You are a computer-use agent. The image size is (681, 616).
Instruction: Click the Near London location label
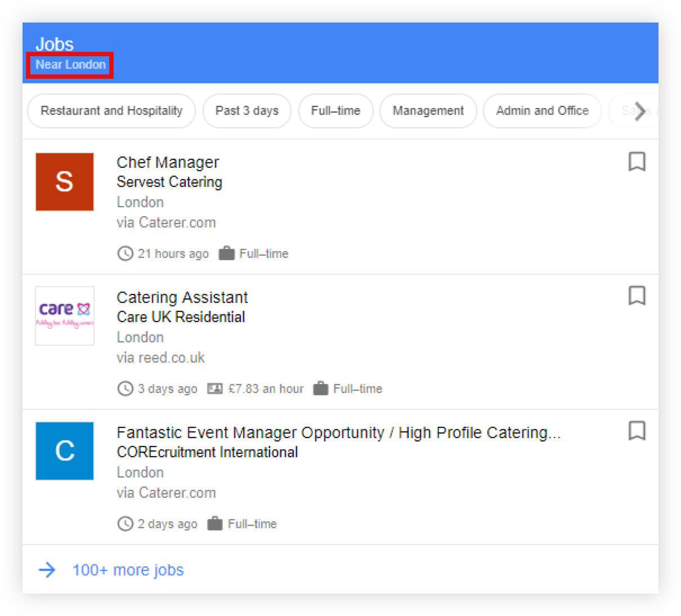click(x=70, y=65)
